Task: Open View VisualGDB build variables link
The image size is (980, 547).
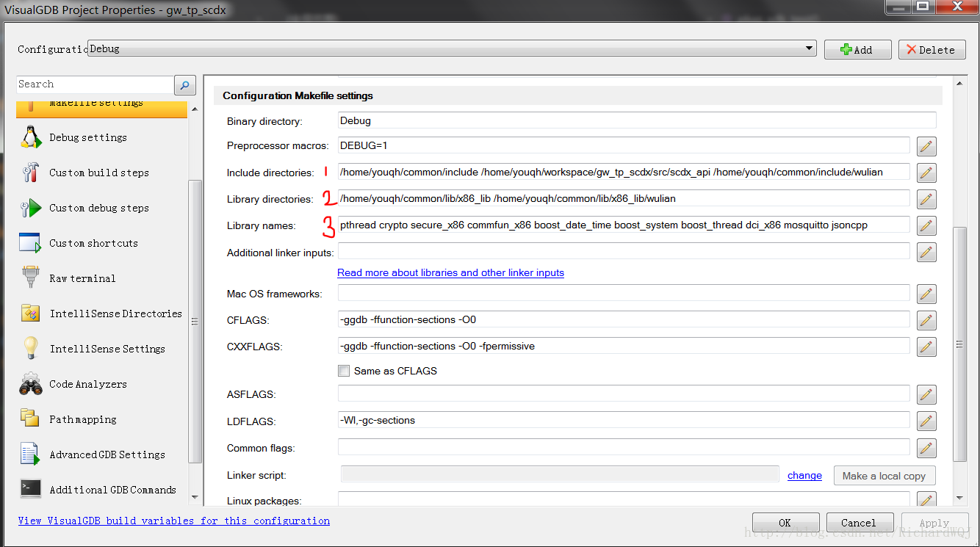Action: coord(174,521)
